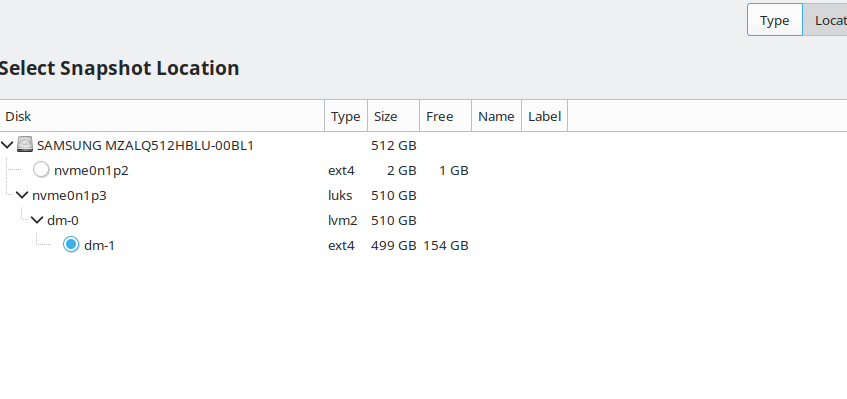Click the Size column header
The height and width of the screenshot is (399, 847).
[x=393, y=116]
